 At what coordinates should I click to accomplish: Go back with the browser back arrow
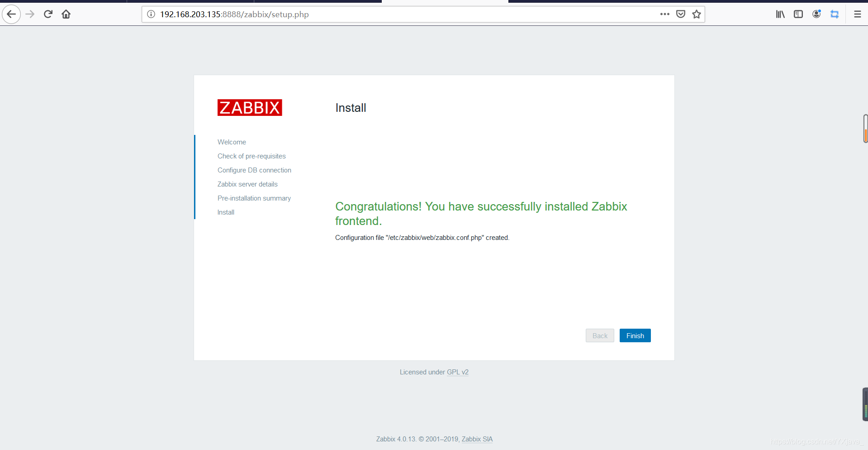pos(11,14)
